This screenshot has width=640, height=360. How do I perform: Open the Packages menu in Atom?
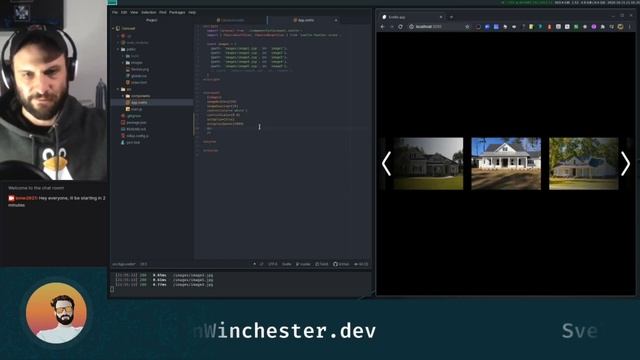pyautogui.click(x=177, y=12)
